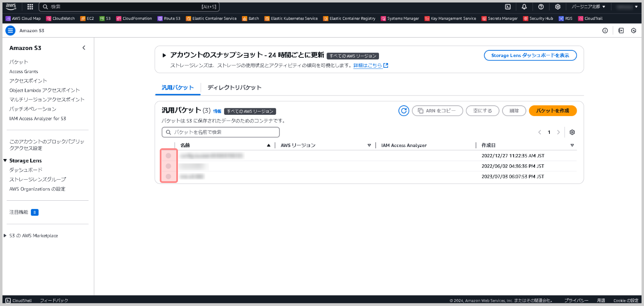Open table preferences gear icon
Screen dimensions: 644x306
click(x=572, y=132)
